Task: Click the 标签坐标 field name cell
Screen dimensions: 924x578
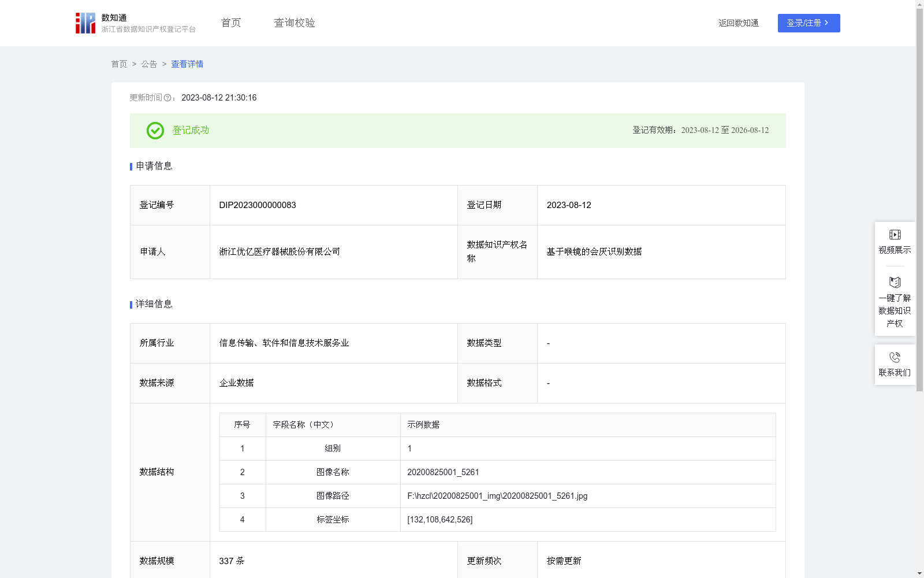Action: pos(333,520)
